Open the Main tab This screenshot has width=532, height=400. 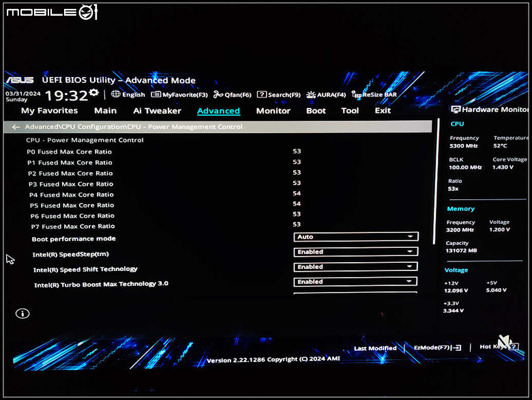coord(106,111)
